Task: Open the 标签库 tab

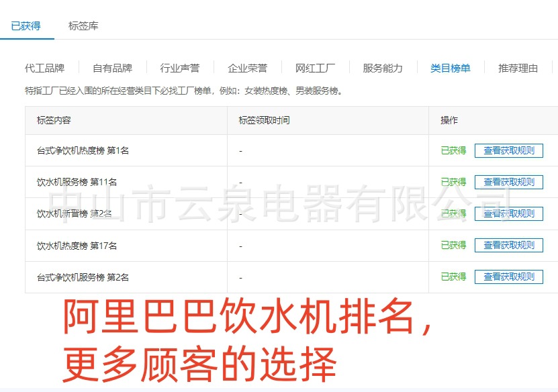Action: pos(83,26)
